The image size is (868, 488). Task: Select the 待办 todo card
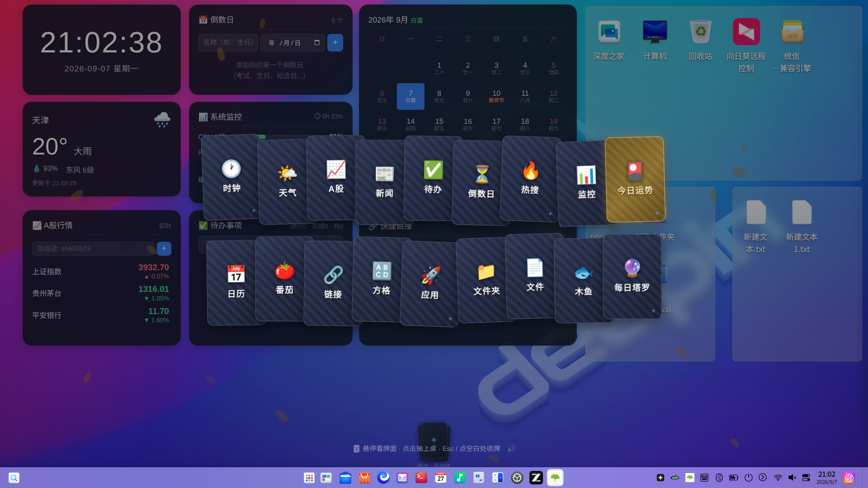coord(432,178)
